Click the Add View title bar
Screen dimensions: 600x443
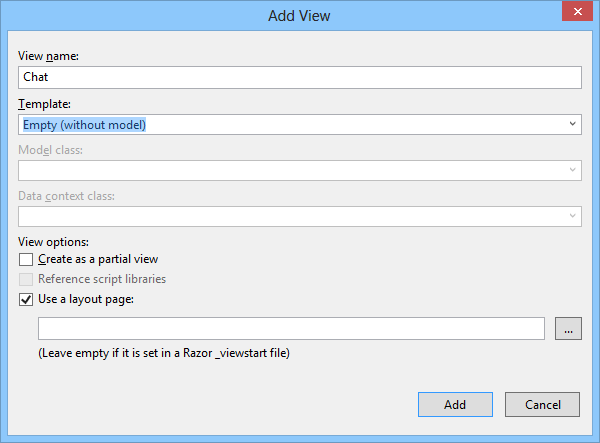point(299,15)
